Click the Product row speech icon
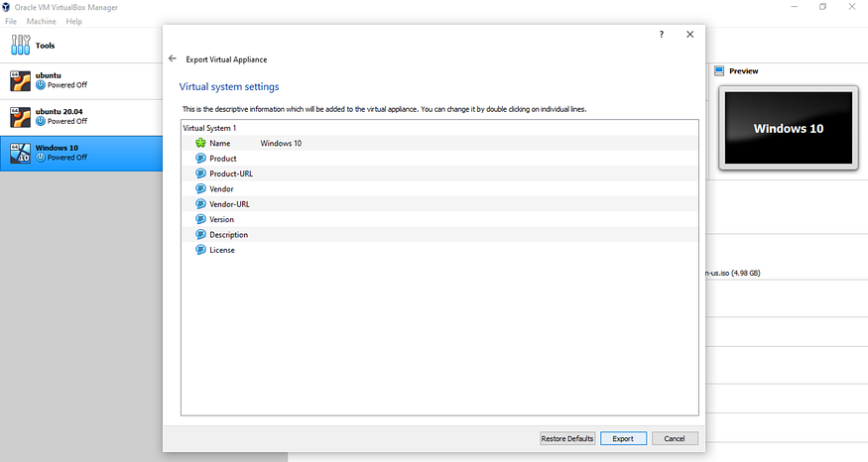868x462 pixels. coord(200,159)
